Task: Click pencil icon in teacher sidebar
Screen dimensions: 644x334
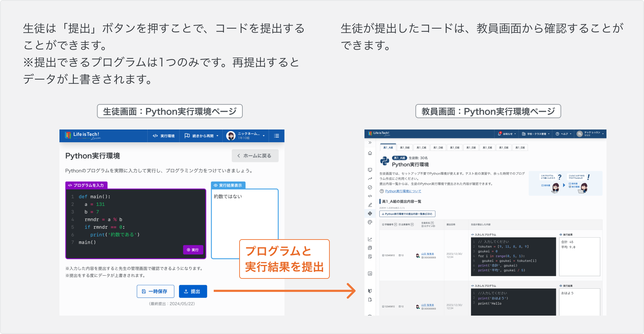Action: (x=370, y=205)
